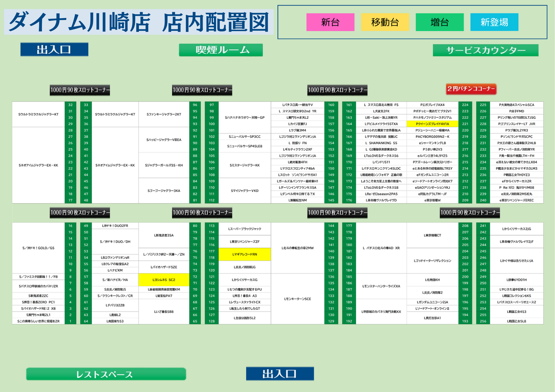Viewport: 555px width, 392px height.
Task: Click the 出入口 label beside レストスペース
Action: 280,373
